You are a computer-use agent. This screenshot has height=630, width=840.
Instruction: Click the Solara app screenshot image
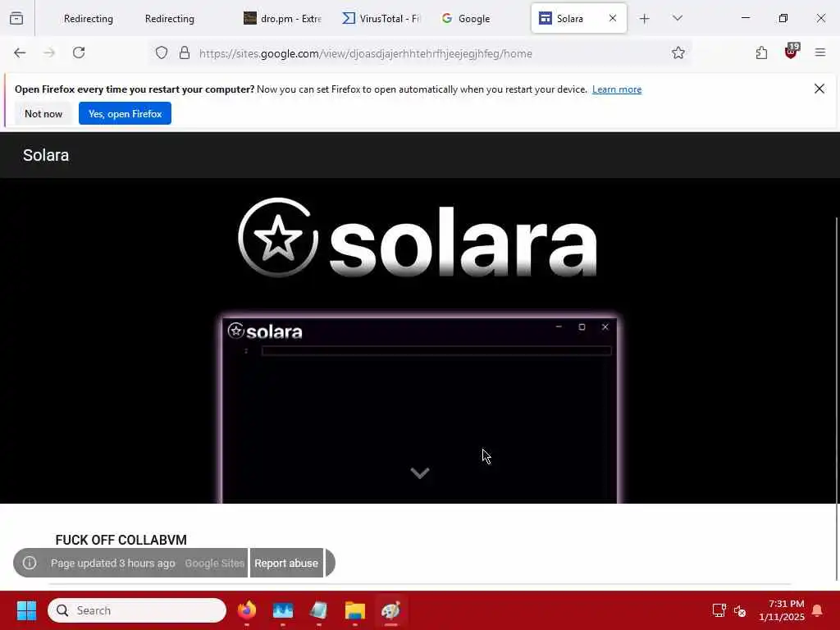coord(419,410)
